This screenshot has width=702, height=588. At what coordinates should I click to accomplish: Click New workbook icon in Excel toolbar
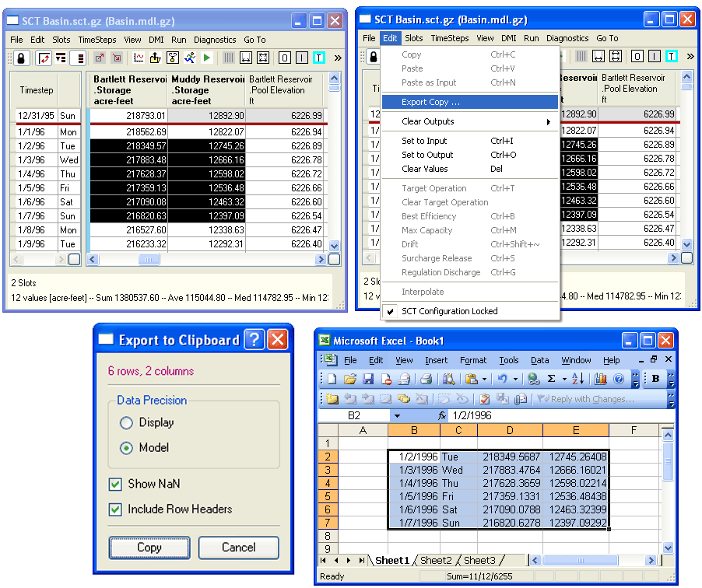[x=332, y=379]
